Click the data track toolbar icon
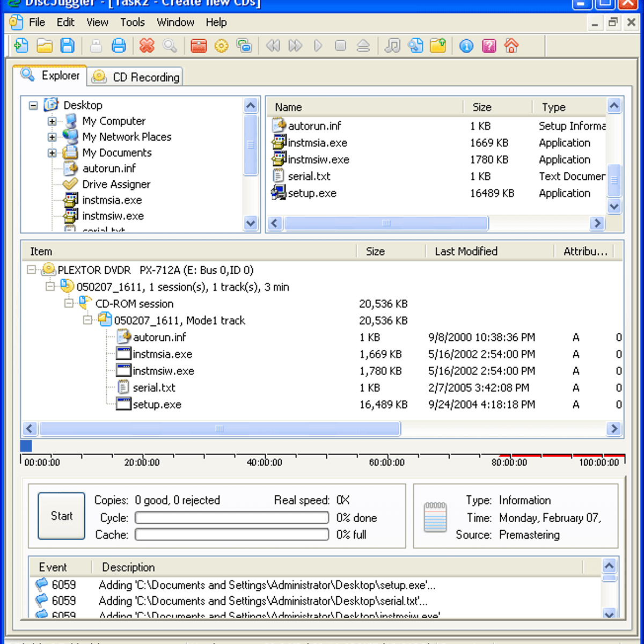644x644 pixels. pyautogui.click(x=415, y=46)
